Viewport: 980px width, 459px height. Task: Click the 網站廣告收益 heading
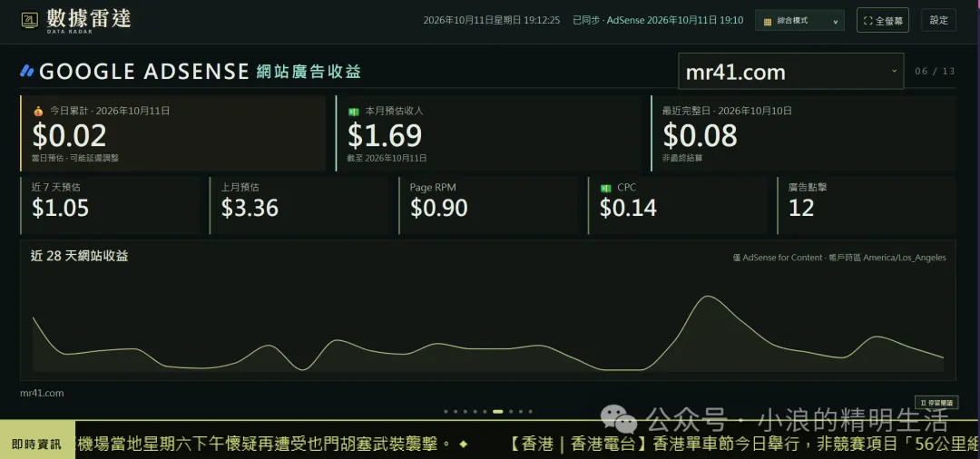coord(309,71)
